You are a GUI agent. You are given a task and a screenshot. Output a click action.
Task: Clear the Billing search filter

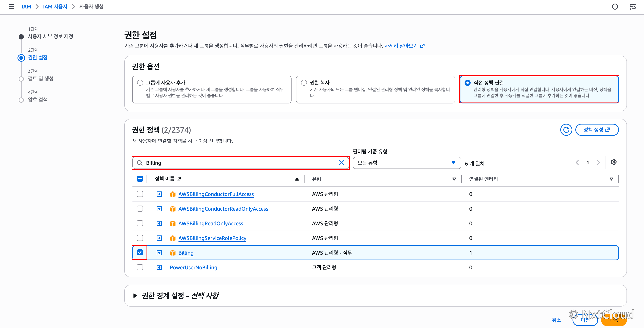coord(341,163)
